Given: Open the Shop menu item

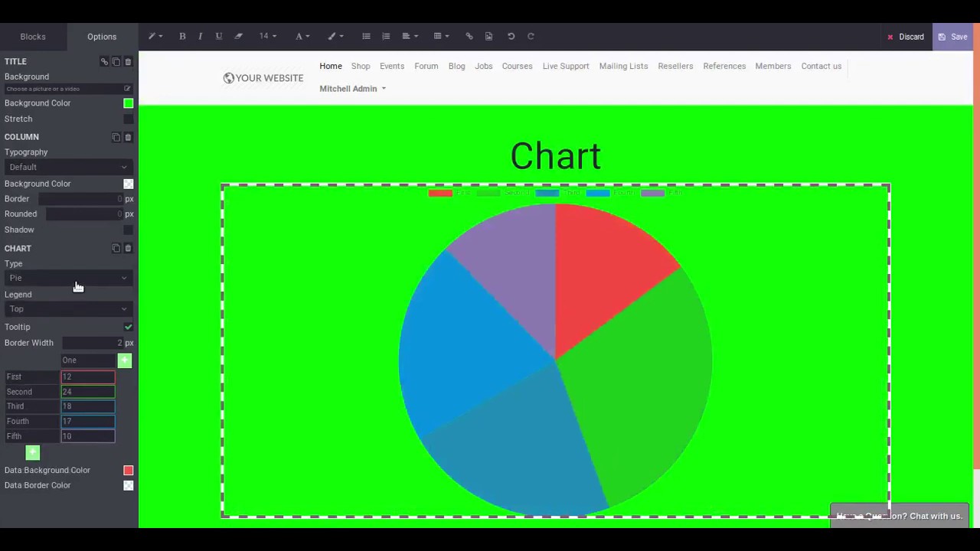Looking at the screenshot, I should tap(361, 66).
